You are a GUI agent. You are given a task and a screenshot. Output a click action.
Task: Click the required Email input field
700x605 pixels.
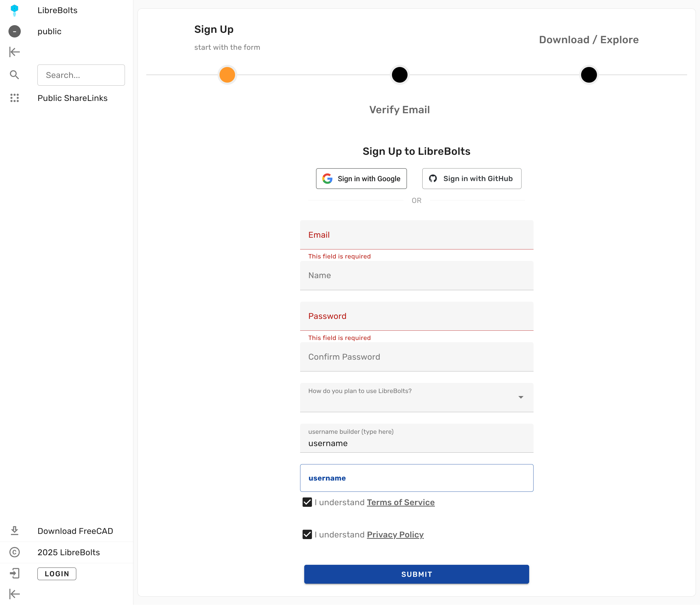pos(417,235)
